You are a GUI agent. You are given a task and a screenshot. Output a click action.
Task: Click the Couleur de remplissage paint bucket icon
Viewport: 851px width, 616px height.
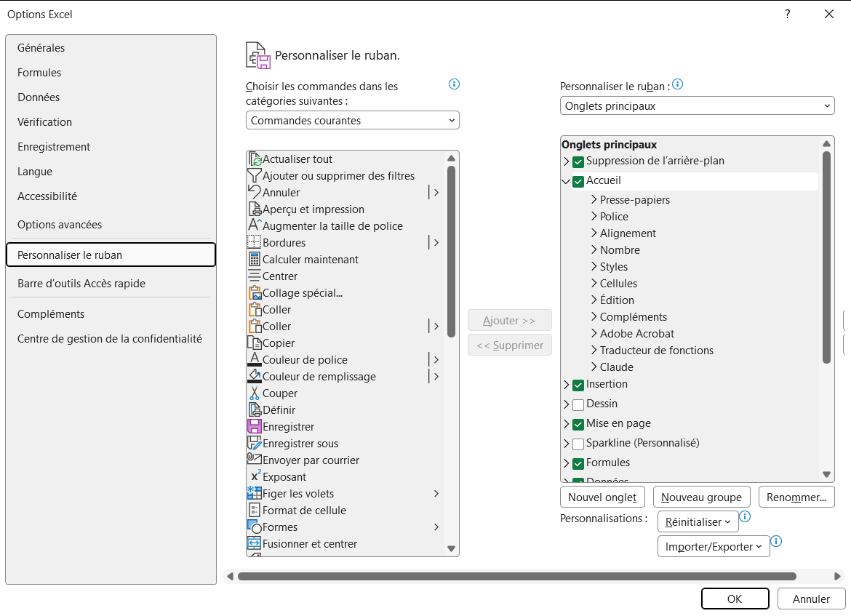[255, 376]
